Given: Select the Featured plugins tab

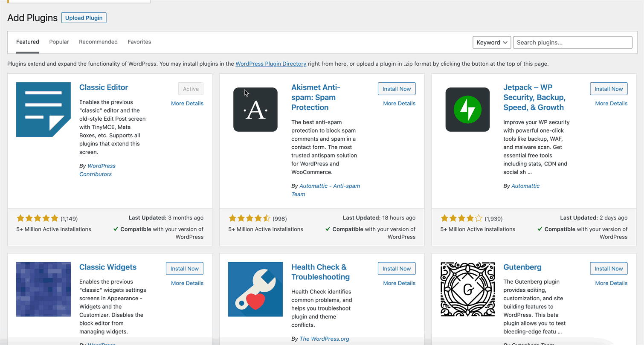Looking at the screenshot, I should click(27, 42).
